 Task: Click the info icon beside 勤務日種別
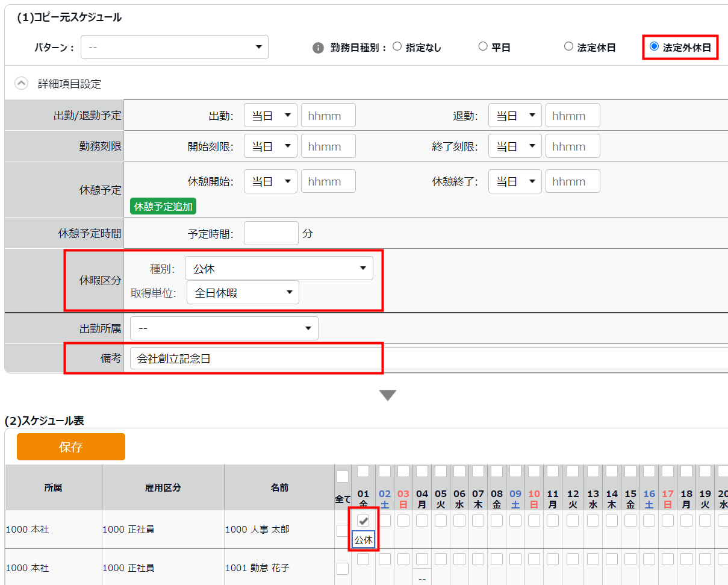coord(319,48)
